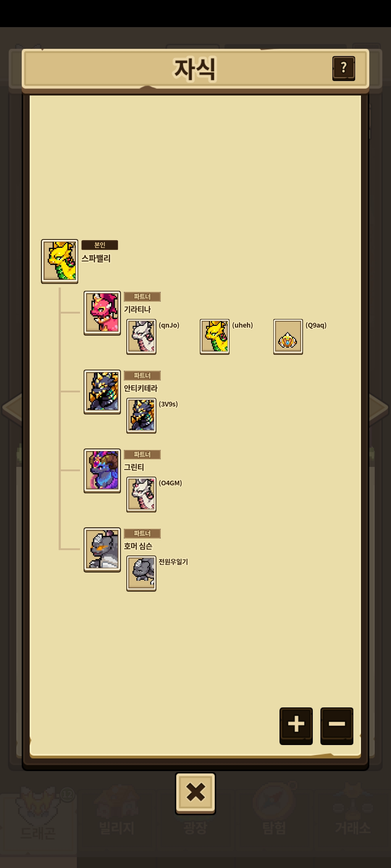Image resolution: width=391 pixels, height=868 pixels.
Task: Open black dragon offspring (3V9s)
Action: [141, 416]
